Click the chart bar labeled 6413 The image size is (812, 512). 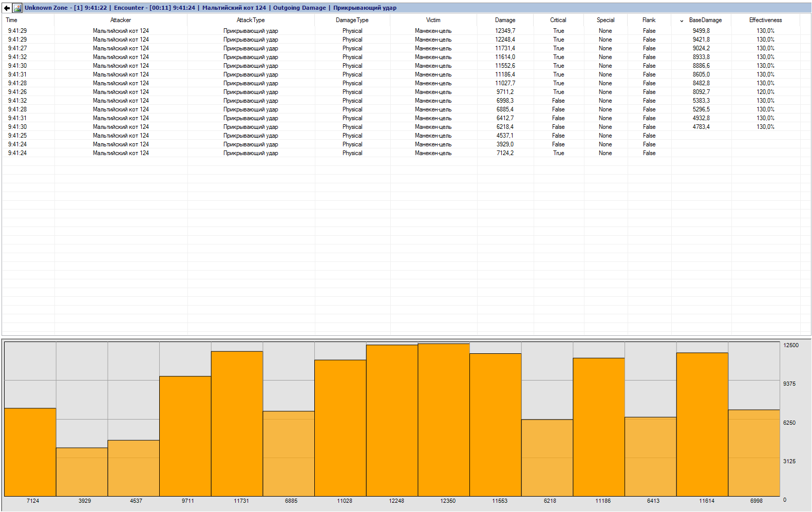pyautogui.click(x=651, y=457)
